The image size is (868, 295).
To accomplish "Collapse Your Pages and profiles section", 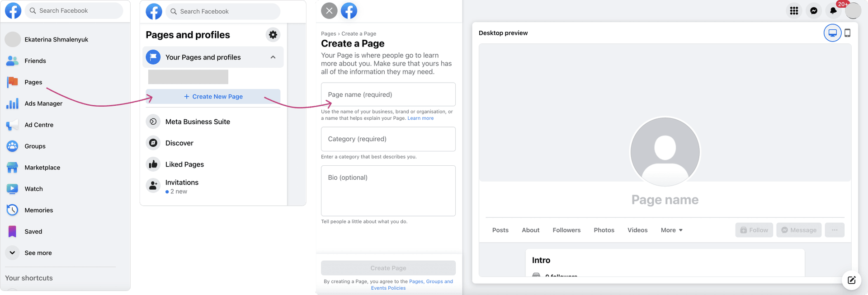I will point(273,57).
